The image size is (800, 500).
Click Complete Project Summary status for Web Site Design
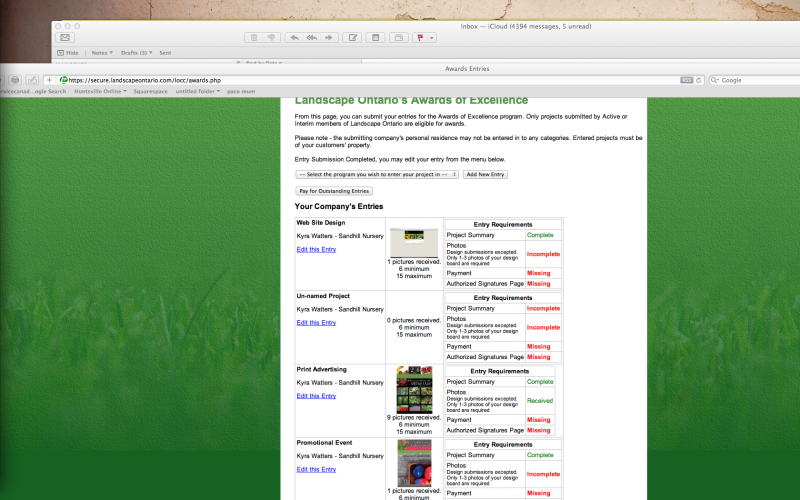pyautogui.click(x=540, y=235)
